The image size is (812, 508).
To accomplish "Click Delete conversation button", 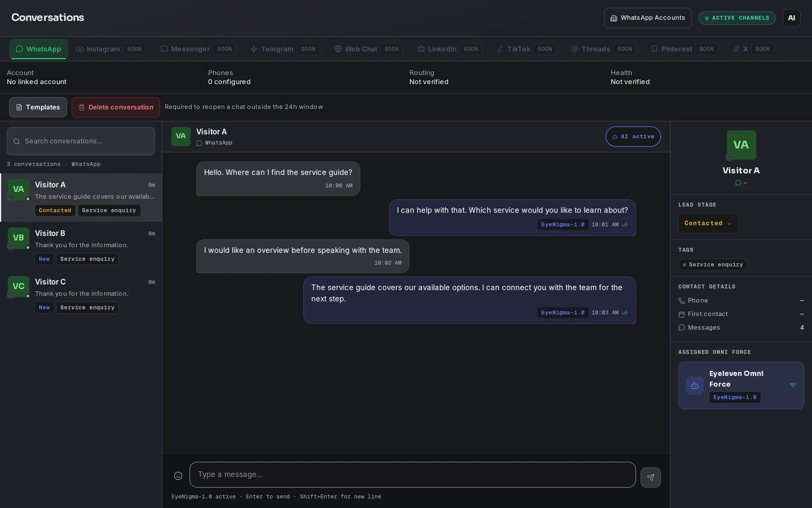I will [x=116, y=107].
